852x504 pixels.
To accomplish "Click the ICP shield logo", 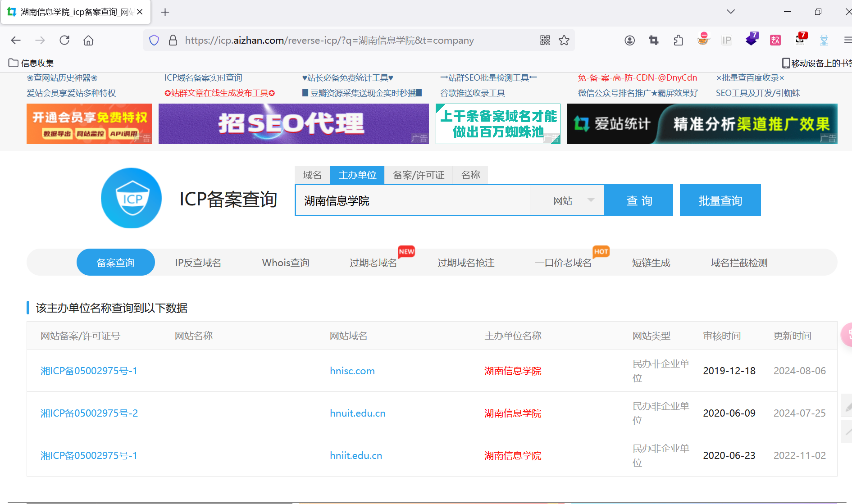I will 131,198.
